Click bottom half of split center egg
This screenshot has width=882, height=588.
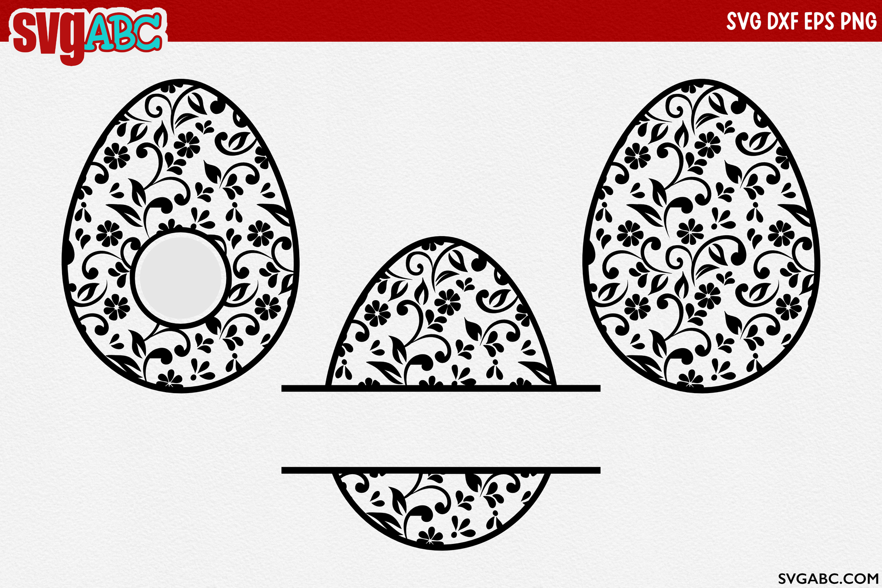click(441, 508)
